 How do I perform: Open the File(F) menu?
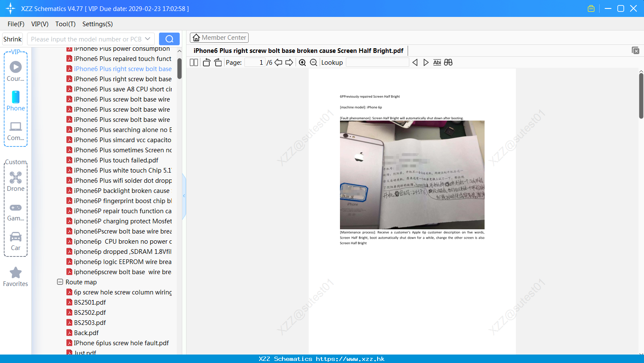16,24
